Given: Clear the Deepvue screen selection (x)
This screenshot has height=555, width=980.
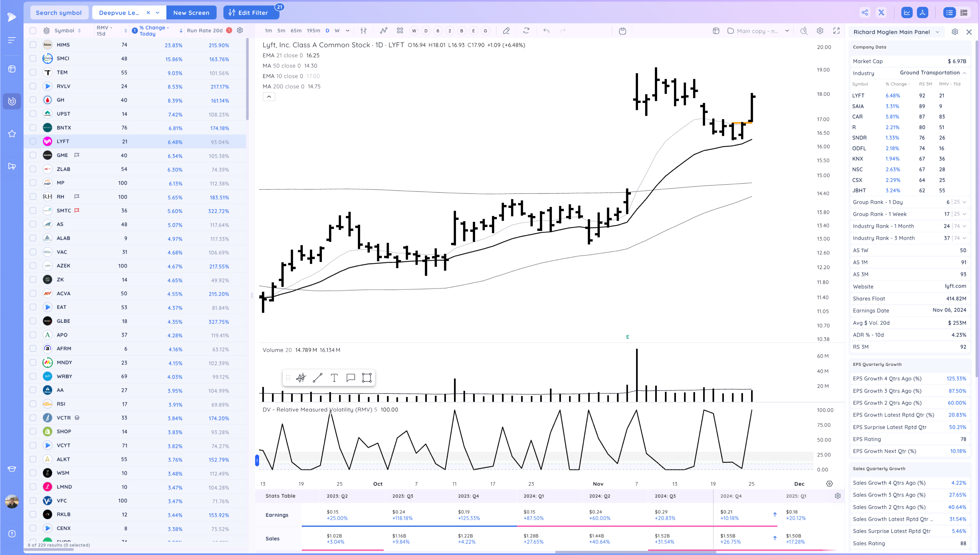Looking at the screenshot, I should 148,12.
